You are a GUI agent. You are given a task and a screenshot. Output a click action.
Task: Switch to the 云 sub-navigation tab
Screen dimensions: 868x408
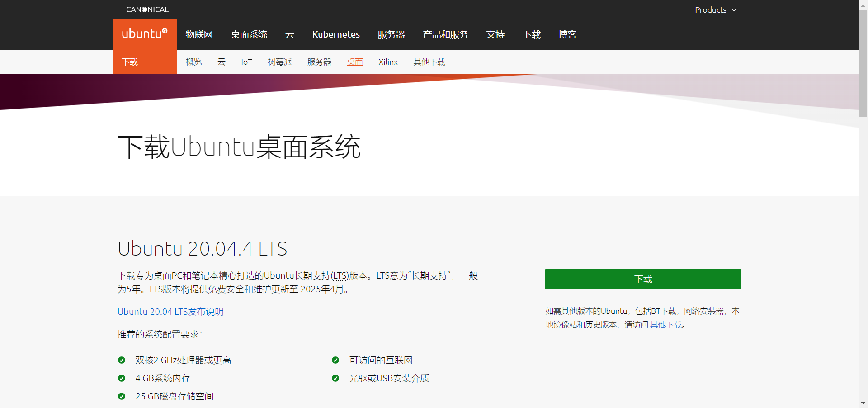point(222,62)
